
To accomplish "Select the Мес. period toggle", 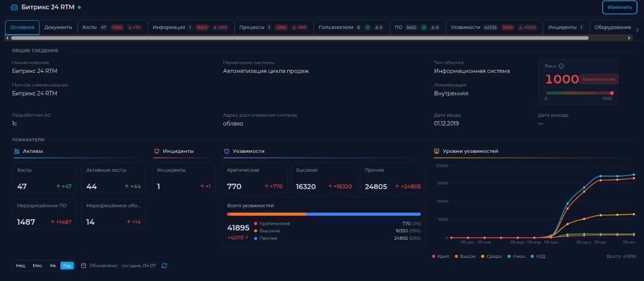I will pos(38,265).
